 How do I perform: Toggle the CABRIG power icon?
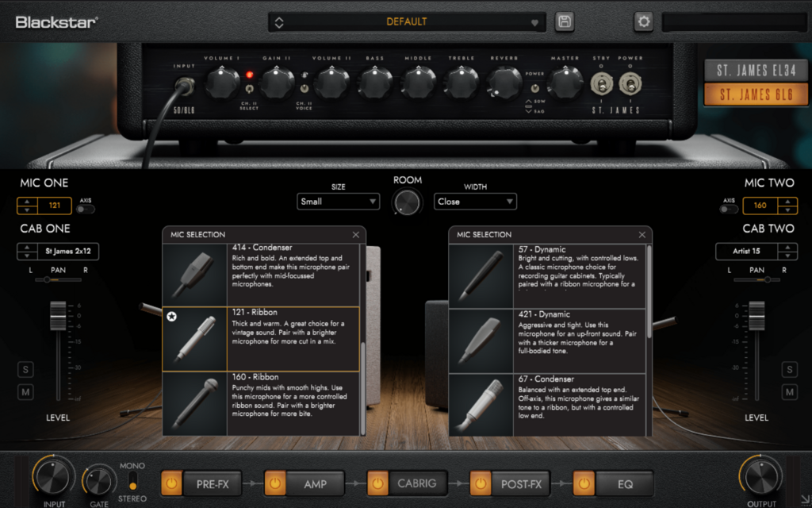pos(377,483)
